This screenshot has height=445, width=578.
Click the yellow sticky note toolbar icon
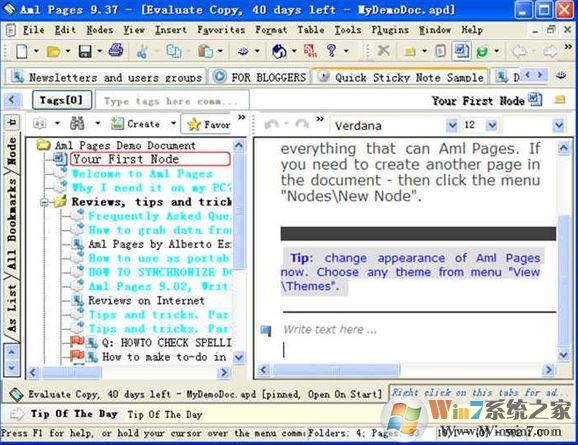click(410, 52)
